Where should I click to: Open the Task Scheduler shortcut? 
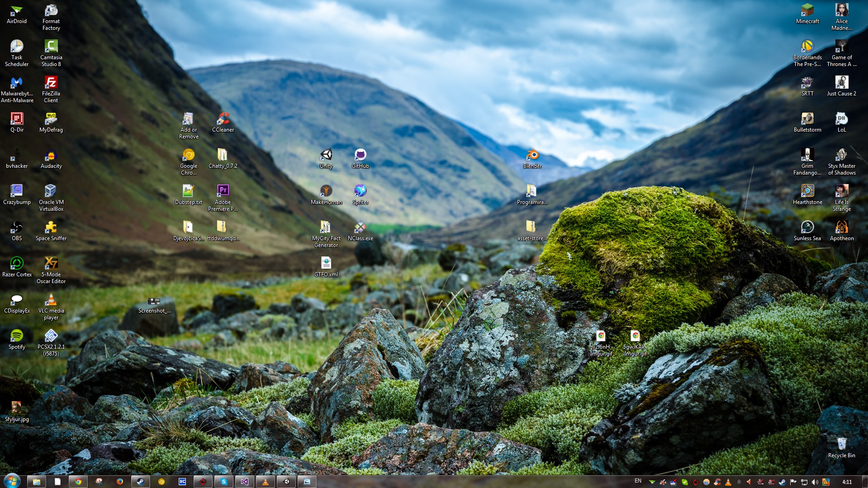click(17, 53)
